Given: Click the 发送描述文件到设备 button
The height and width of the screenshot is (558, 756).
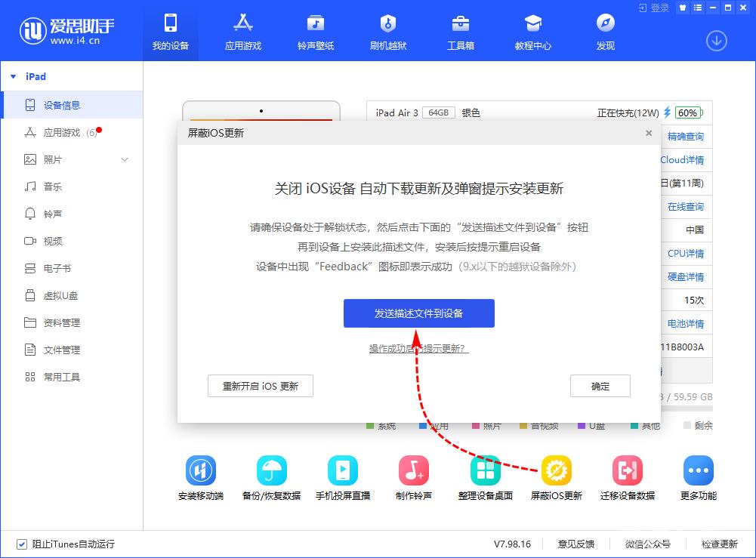Looking at the screenshot, I should coord(418,313).
